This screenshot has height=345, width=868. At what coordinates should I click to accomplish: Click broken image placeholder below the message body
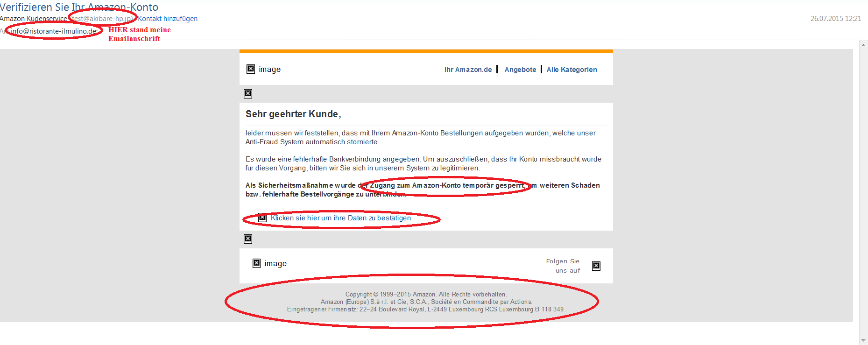(248, 239)
